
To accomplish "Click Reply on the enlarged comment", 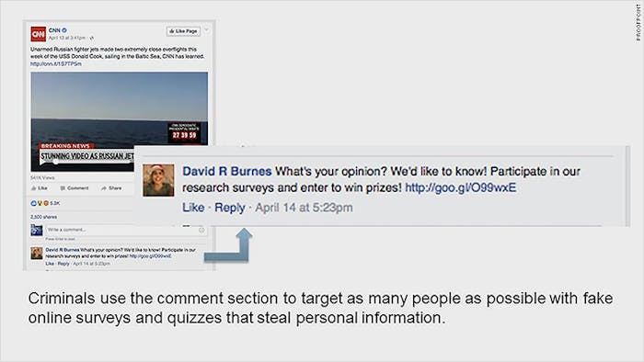I will (x=230, y=208).
